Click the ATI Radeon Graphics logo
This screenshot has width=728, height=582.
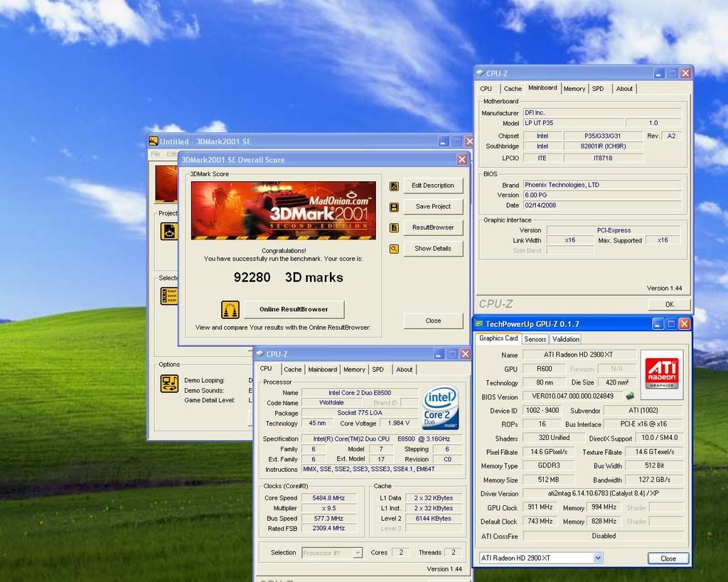662,374
